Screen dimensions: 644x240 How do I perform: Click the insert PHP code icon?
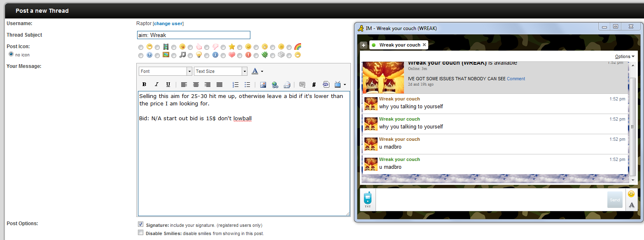pos(326,84)
